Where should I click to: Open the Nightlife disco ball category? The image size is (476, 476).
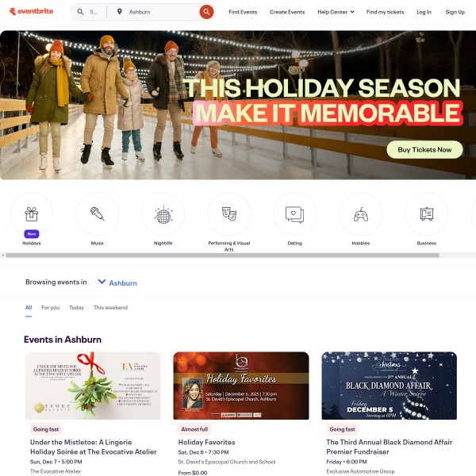[163, 213]
